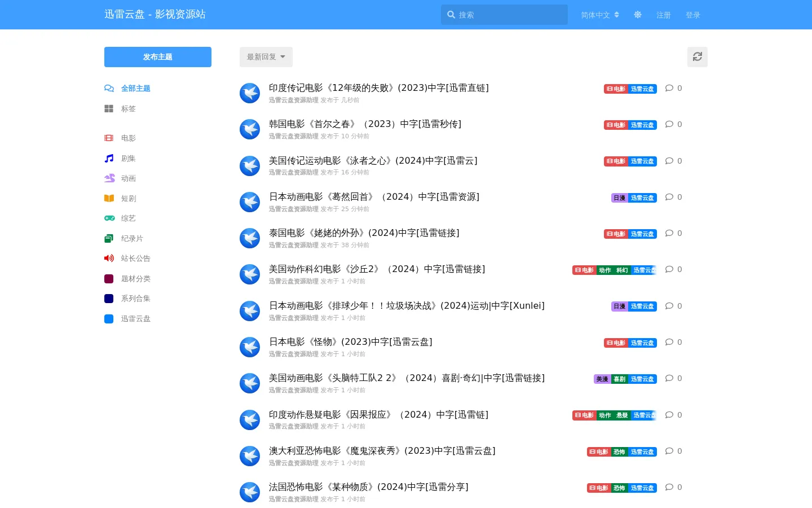Click the 注册 link

(664, 15)
